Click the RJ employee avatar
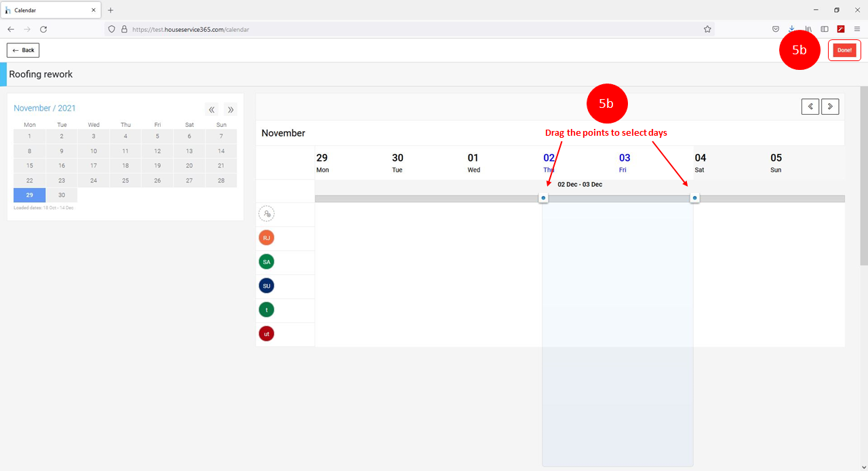 pyautogui.click(x=267, y=238)
